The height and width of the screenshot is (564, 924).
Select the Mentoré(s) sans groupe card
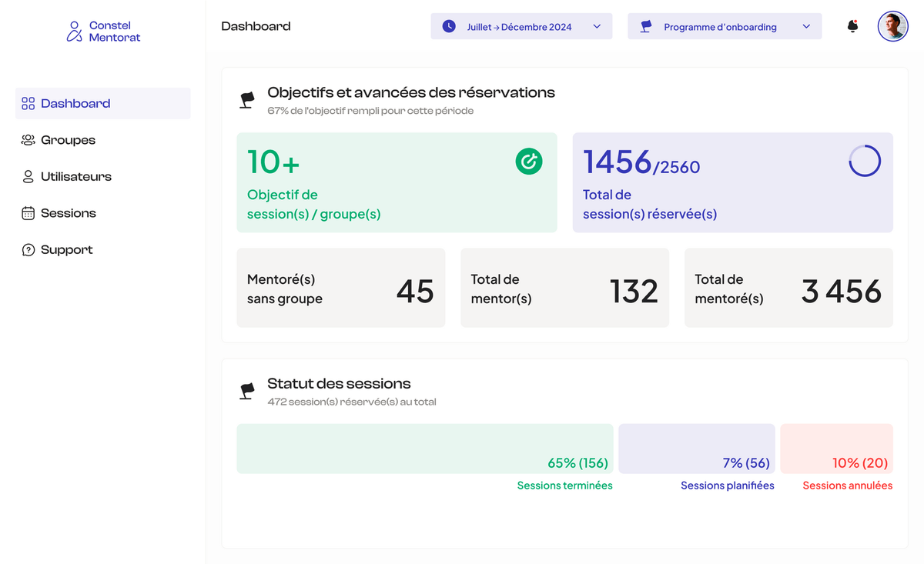pyautogui.click(x=340, y=288)
